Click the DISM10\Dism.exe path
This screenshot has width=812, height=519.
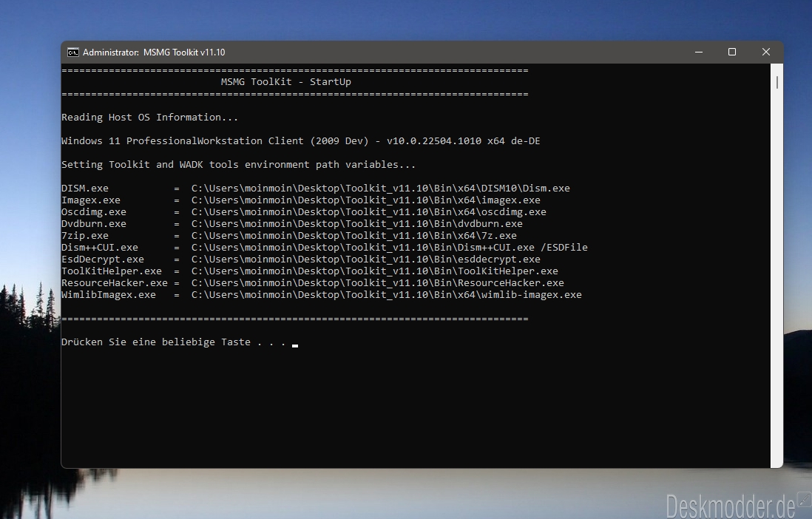click(380, 188)
